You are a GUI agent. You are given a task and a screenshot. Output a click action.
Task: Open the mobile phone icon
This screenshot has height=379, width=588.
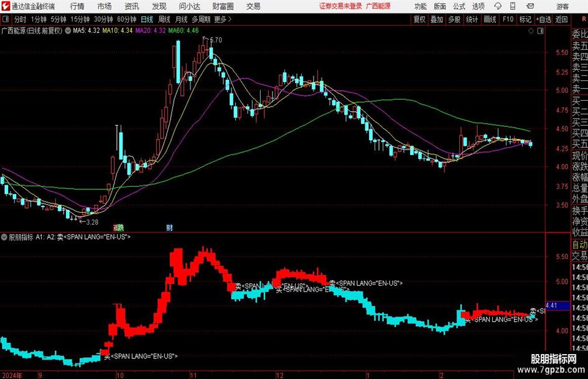point(513,6)
